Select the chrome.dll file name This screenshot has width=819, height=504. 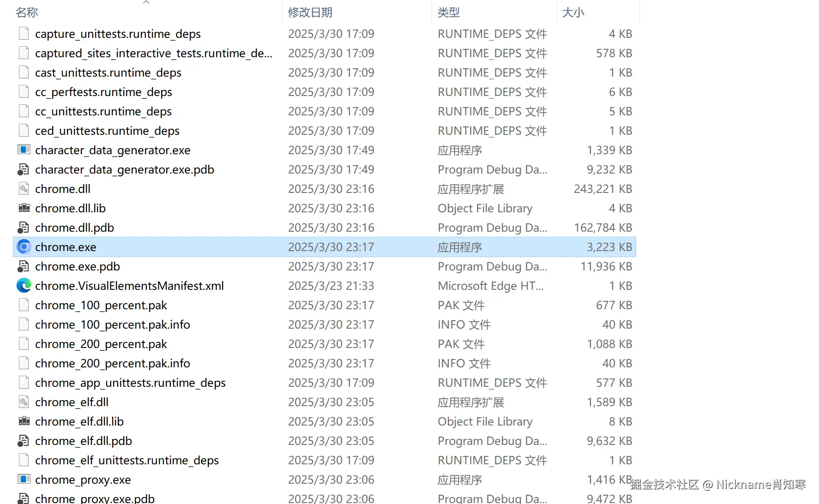click(x=63, y=189)
